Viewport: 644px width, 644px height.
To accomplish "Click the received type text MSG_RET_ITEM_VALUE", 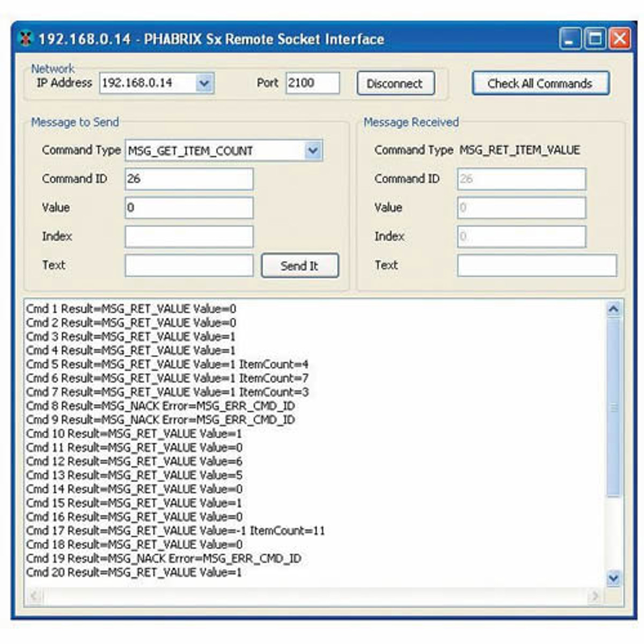I will (519, 150).
